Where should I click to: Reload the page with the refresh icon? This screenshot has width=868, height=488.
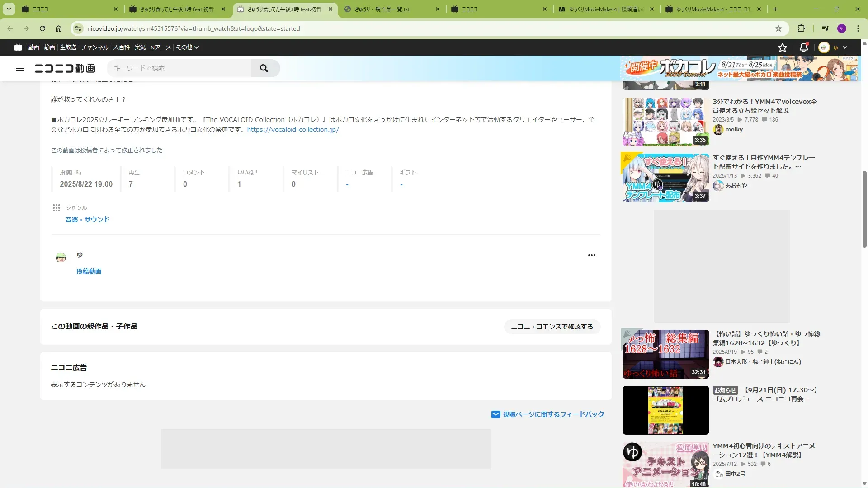pos(42,28)
